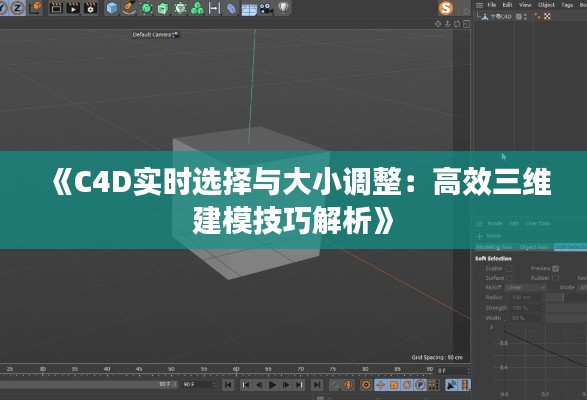Add the Extrude generator
Screen dimensions: 587x400
tap(163, 8)
